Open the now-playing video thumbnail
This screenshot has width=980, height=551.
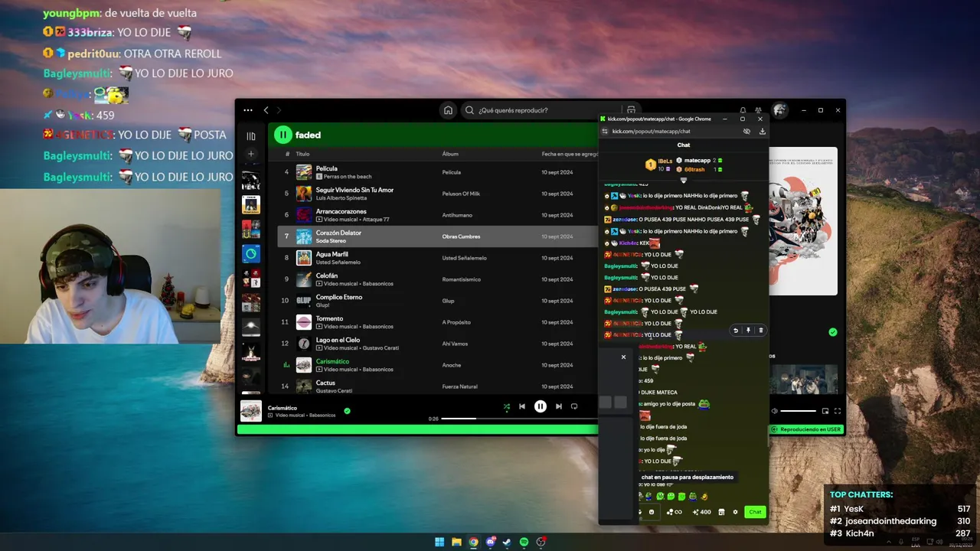804,380
